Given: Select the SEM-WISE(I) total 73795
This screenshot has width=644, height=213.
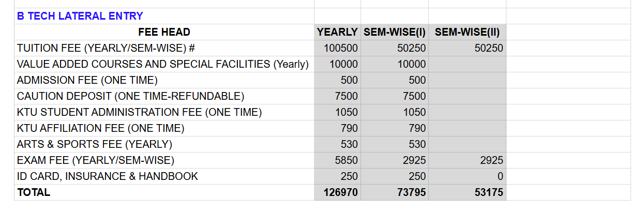Looking at the screenshot, I should point(395,192).
